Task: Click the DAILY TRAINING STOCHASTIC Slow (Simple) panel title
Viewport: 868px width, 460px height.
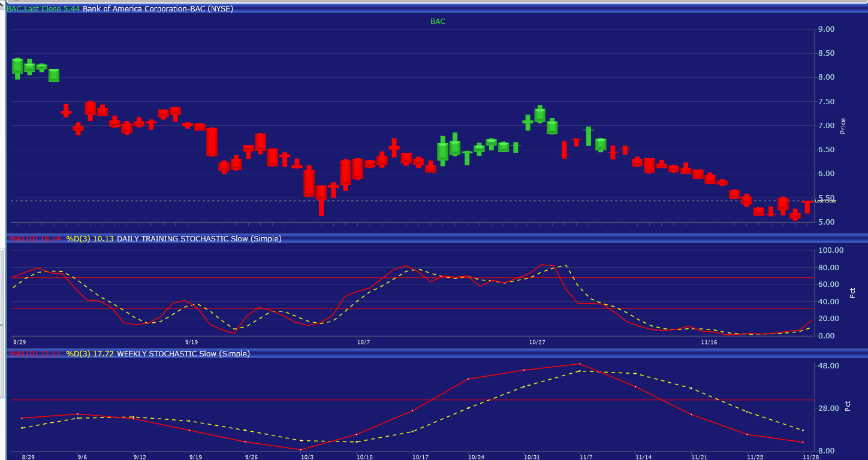Action: click(x=199, y=238)
